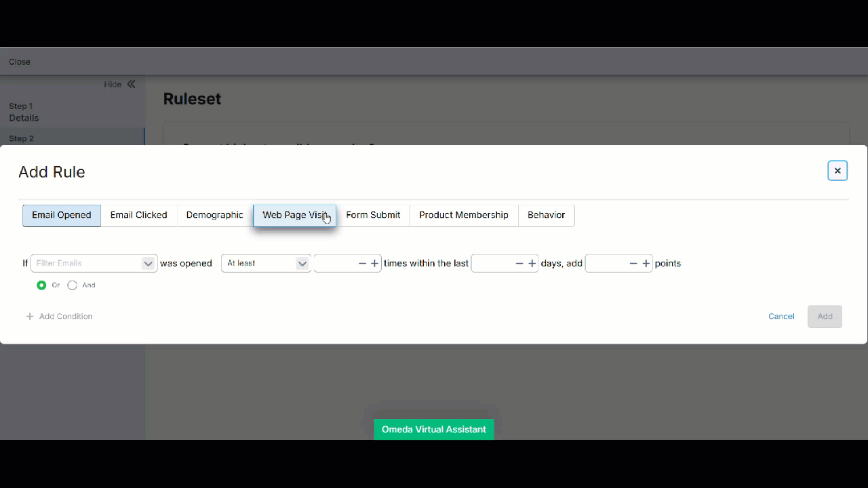Decrease the days value with minus icon

coord(519,264)
